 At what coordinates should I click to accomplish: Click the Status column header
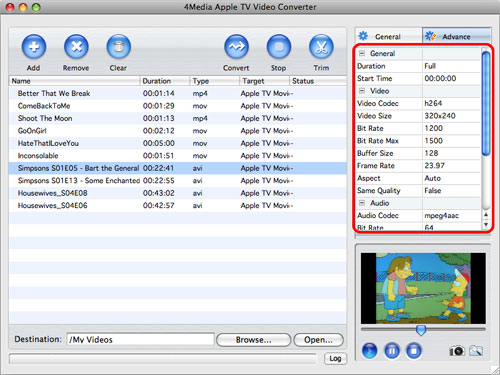[x=318, y=81]
